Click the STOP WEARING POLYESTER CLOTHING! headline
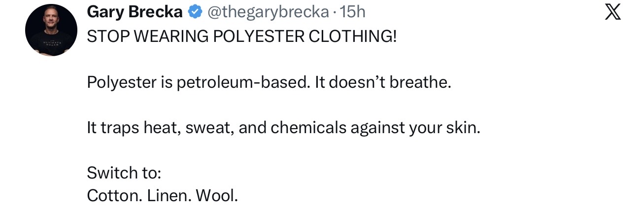The image size is (644, 214). (241, 37)
